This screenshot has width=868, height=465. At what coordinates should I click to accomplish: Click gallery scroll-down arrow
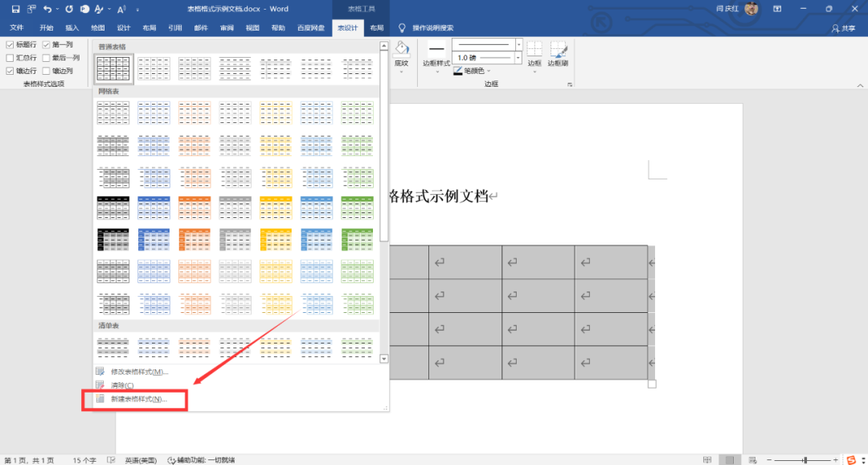coord(383,359)
